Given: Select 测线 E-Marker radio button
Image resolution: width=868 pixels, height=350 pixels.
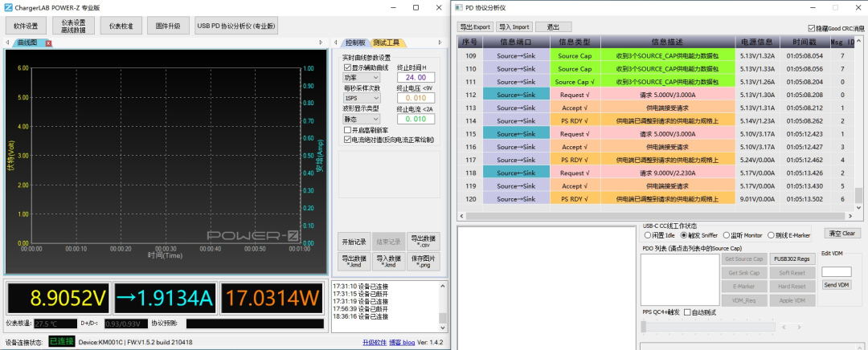Looking at the screenshot, I should tap(771, 235).
